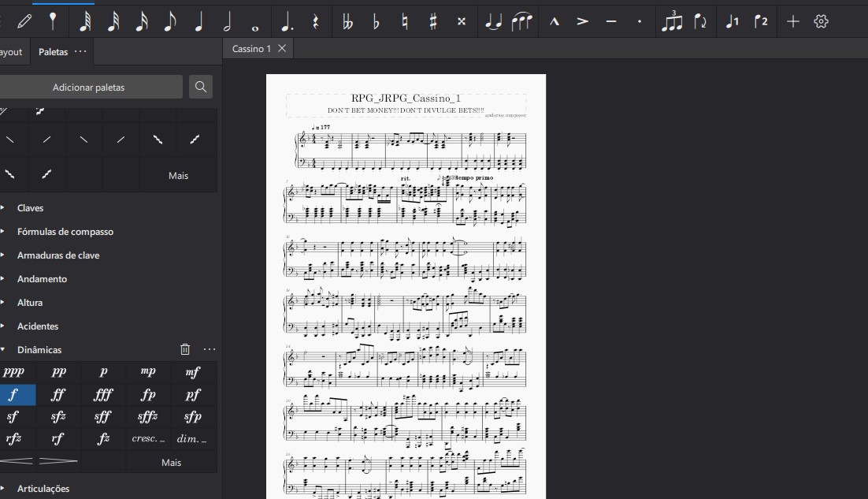Select the mf dynamic
868x499 pixels.
click(x=193, y=372)
